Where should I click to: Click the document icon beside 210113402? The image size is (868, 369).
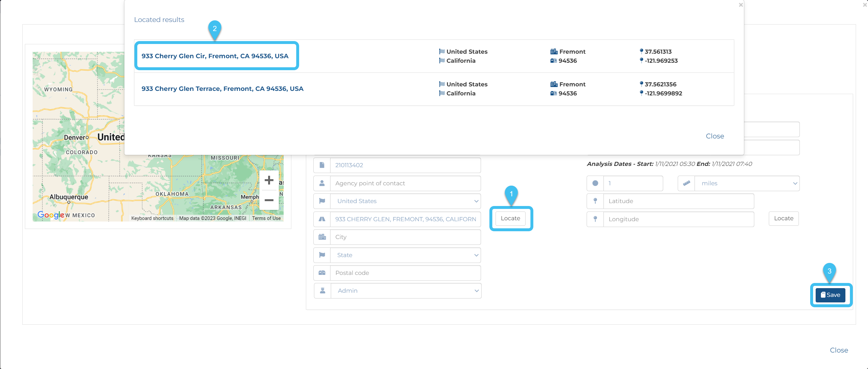[x=322, y=165]
